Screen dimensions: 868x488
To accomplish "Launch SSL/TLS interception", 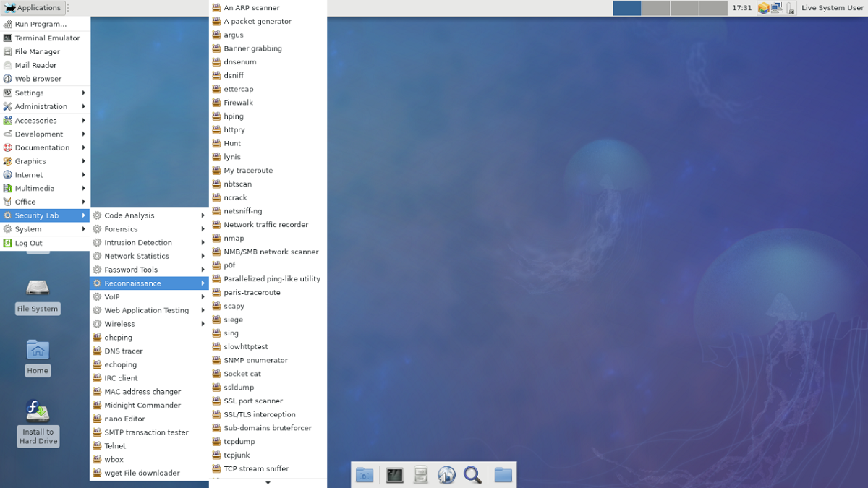I will 268,414.
